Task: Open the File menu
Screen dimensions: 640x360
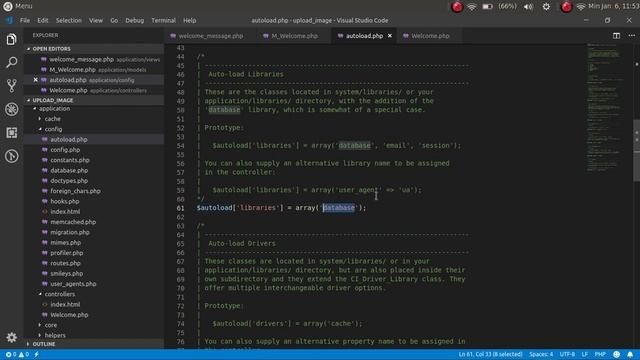Action: [x=25, y=20]
